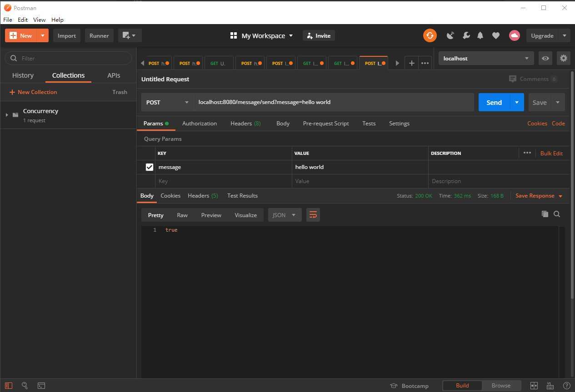Open settings wrench icon in header
The height and width of the screenshot is (392, 575).
(x=466, y=35)
